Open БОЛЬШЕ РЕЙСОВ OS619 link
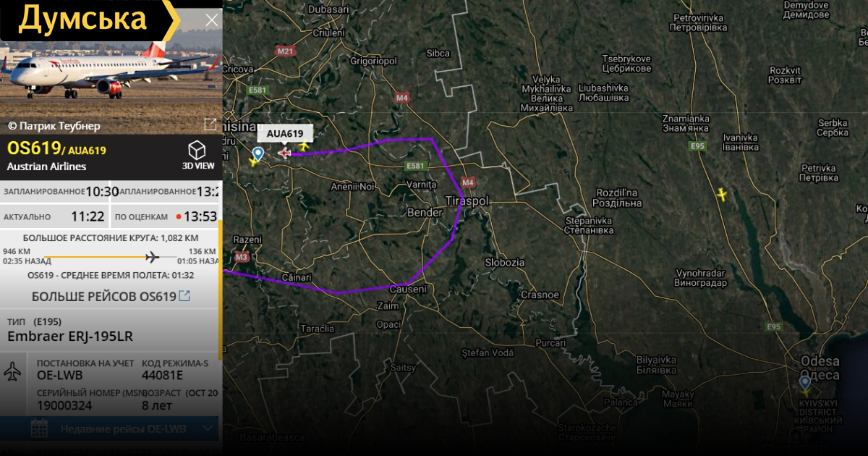This screenshot has height=456, width=868. point(111,296)
